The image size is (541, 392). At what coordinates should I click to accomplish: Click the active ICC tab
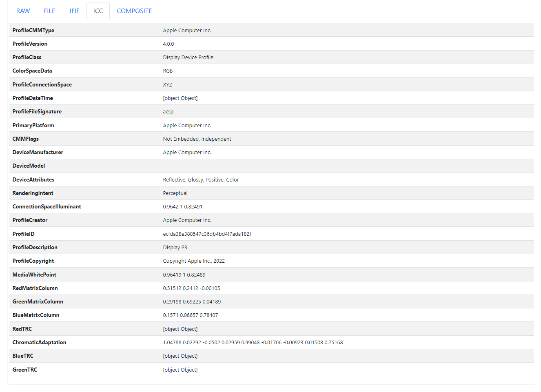coord(98,11)
